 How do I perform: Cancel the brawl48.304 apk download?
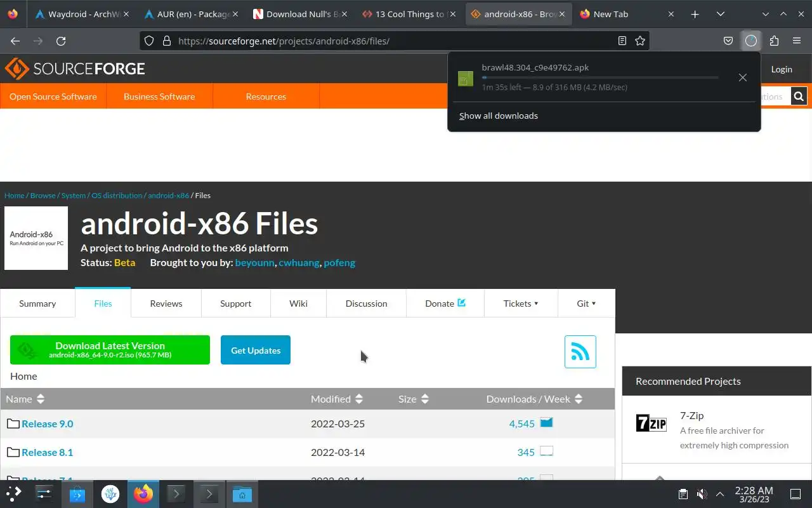point(742,77)
